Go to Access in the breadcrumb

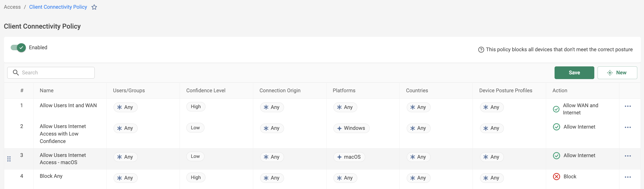(12, 7)
